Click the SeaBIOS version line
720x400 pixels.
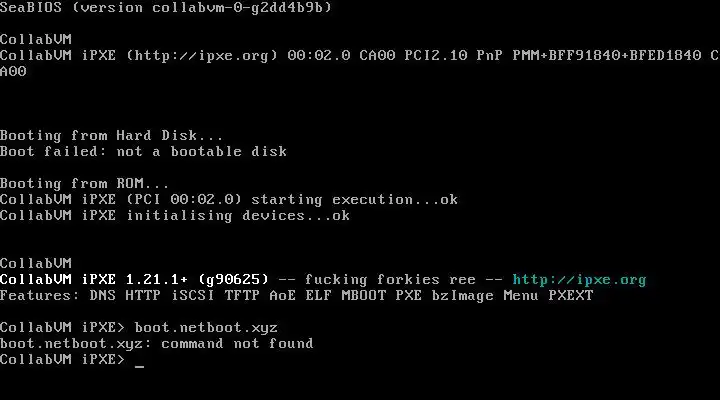pyautogui.click(x=166, y=8)
